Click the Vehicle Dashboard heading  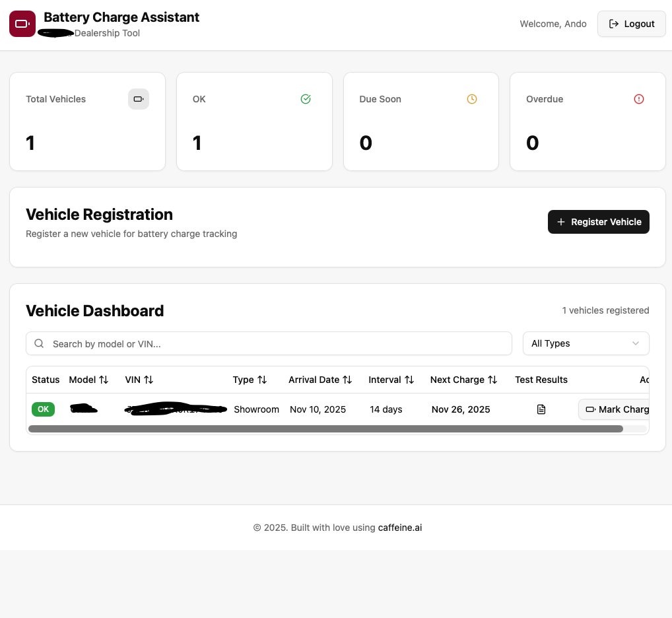click(x=94, y=311)
